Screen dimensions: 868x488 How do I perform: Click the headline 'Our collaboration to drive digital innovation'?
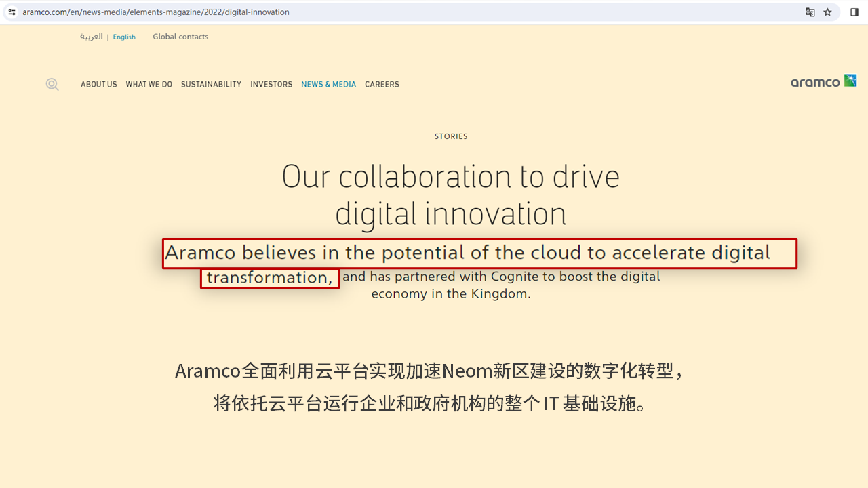(x=450, y=195)
